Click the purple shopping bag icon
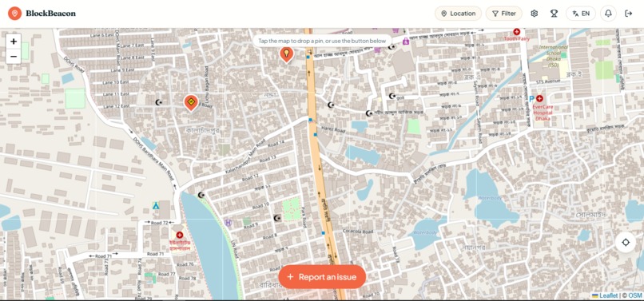The width and height of the screenshot is (644, 301). tap(406, 41)
